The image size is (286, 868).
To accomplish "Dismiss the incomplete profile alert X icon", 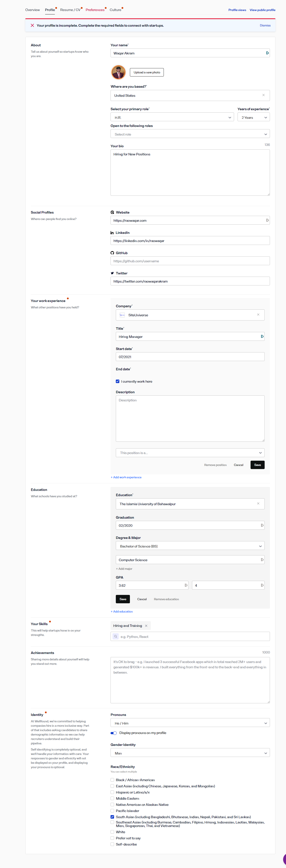I will pyautogui.click(x=32, y=26).
